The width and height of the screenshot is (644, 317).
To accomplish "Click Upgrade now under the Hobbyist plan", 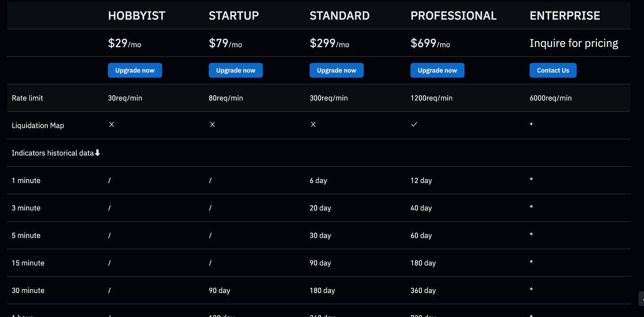I will 135,70.
